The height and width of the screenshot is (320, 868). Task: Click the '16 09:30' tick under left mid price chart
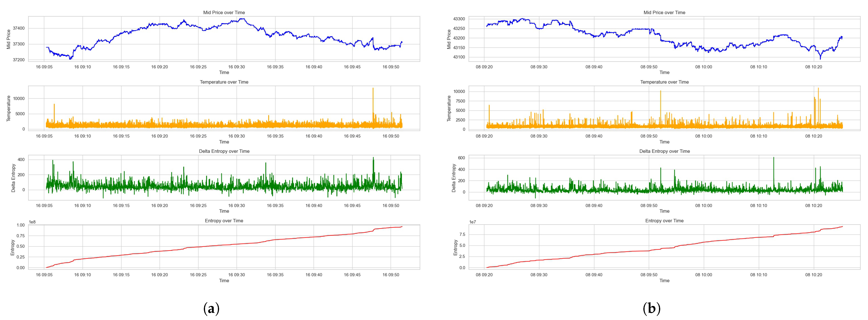coord(236,67)
